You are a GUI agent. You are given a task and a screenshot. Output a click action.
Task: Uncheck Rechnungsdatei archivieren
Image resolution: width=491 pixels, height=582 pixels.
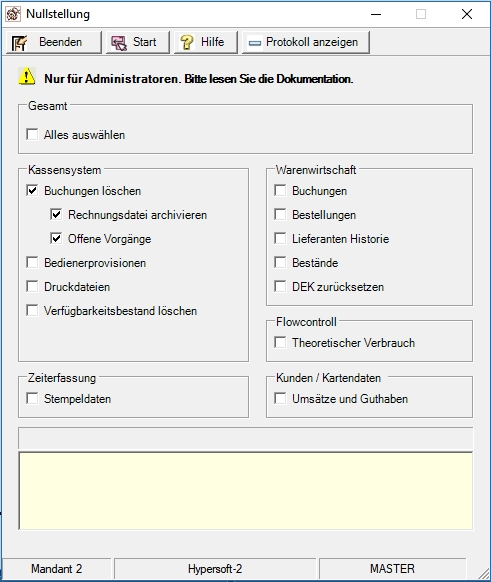point(56,215)
